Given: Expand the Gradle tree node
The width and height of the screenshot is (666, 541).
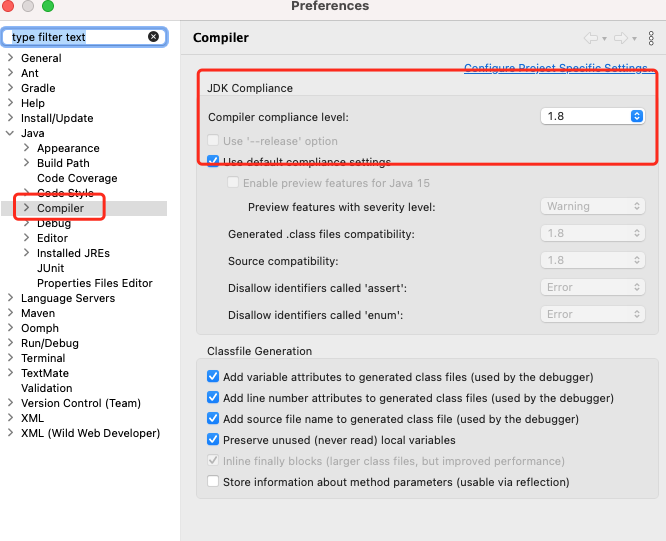Looking at the screenshot, I should pyautogui.click(x=11, y=87).
